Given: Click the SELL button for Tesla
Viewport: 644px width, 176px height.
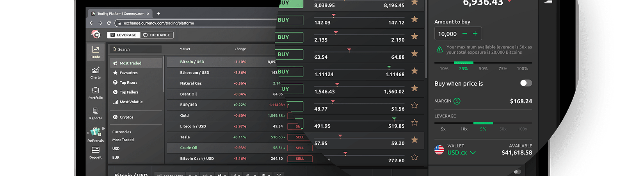Looking at the screenshot, I should click(x=300, y=137).
